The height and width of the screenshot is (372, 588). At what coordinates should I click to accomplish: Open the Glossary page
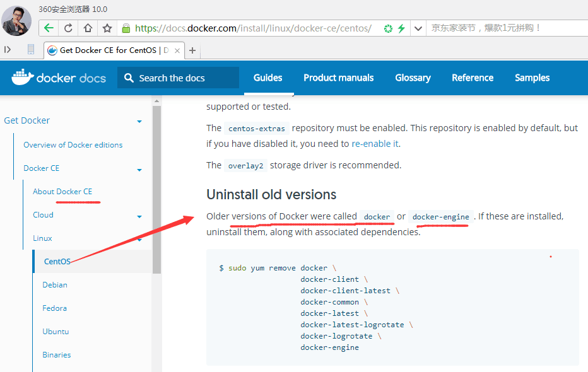[x=413, y=78]
